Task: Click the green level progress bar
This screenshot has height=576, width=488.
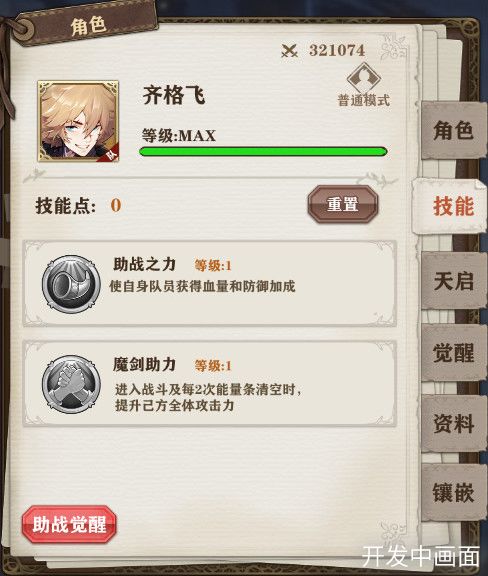Action: (x=263, y=151)
